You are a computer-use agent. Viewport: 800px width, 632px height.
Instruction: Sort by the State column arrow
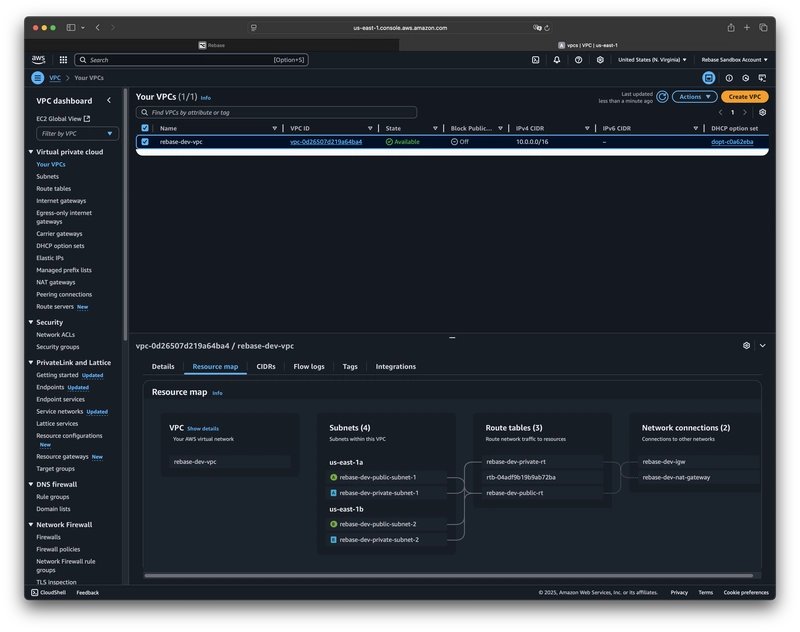(435, 128)
